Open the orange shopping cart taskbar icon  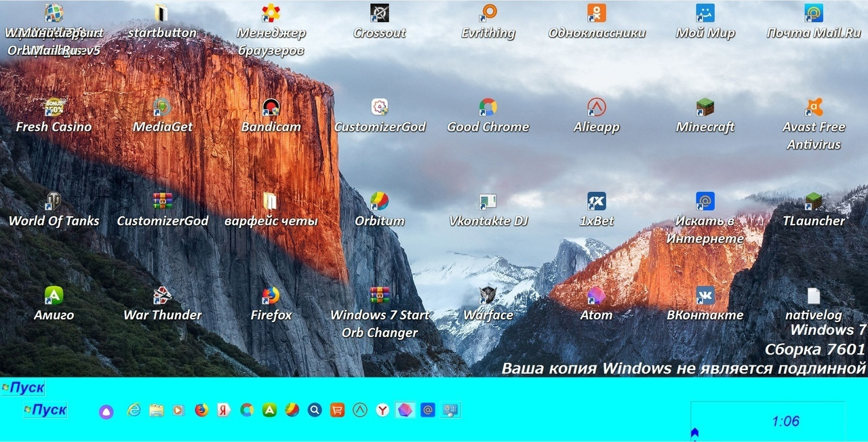coord(337,410)
